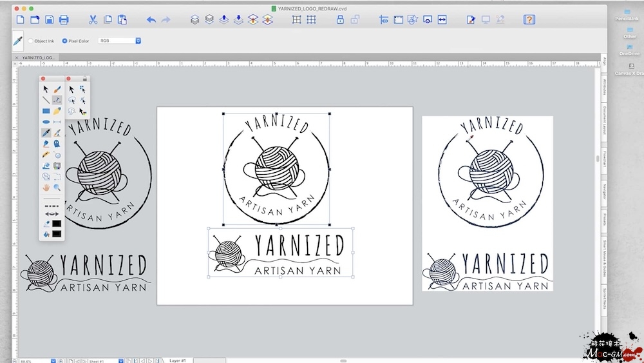Click the Cut scissors icon
The image size is (644, 363).
click(x=93, y=20)
